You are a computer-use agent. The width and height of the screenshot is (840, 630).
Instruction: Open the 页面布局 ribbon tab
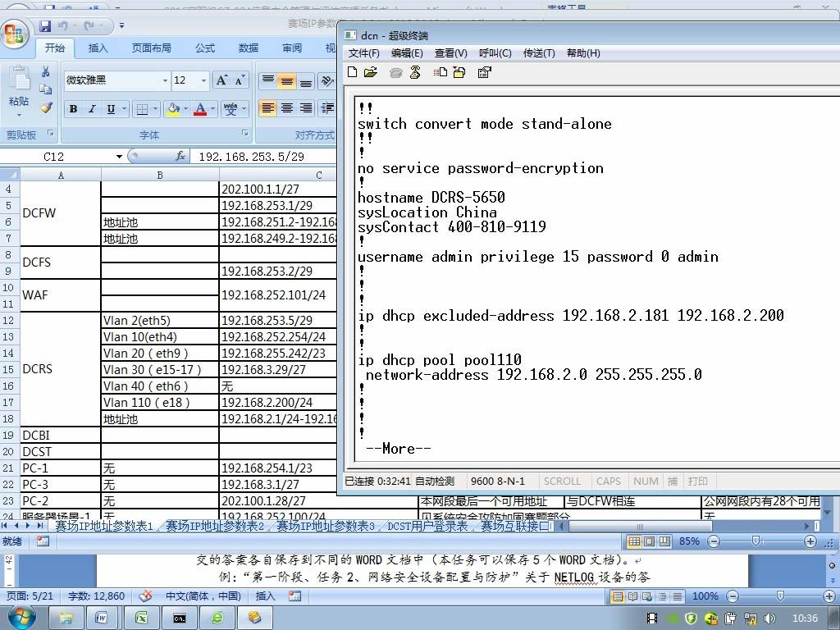(x=152, y=48)
